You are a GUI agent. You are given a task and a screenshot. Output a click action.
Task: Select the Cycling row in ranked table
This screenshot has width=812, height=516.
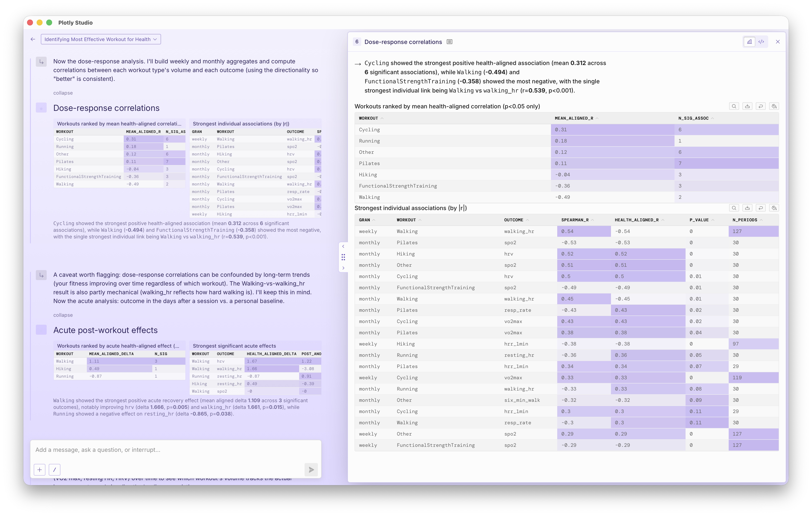[567, 130]
